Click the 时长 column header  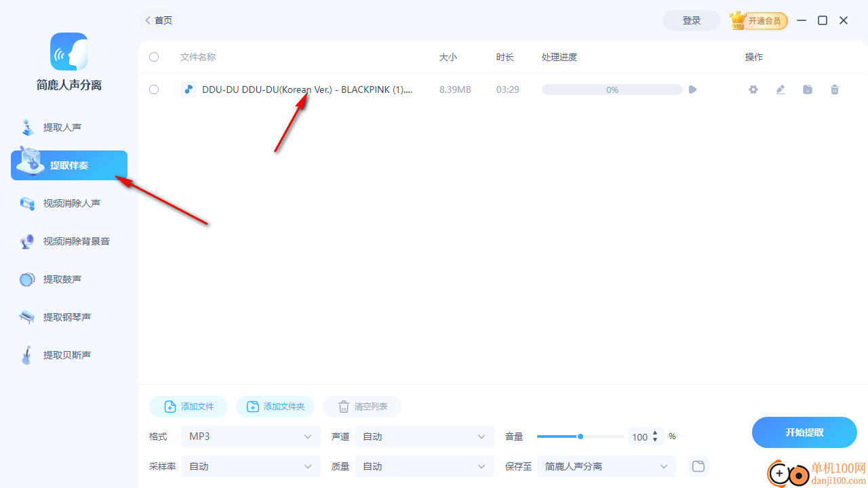505,57
